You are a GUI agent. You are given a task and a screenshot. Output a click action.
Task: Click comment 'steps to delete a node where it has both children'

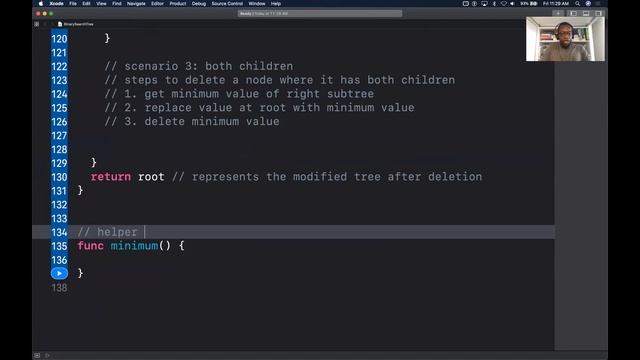click(280, 80)
